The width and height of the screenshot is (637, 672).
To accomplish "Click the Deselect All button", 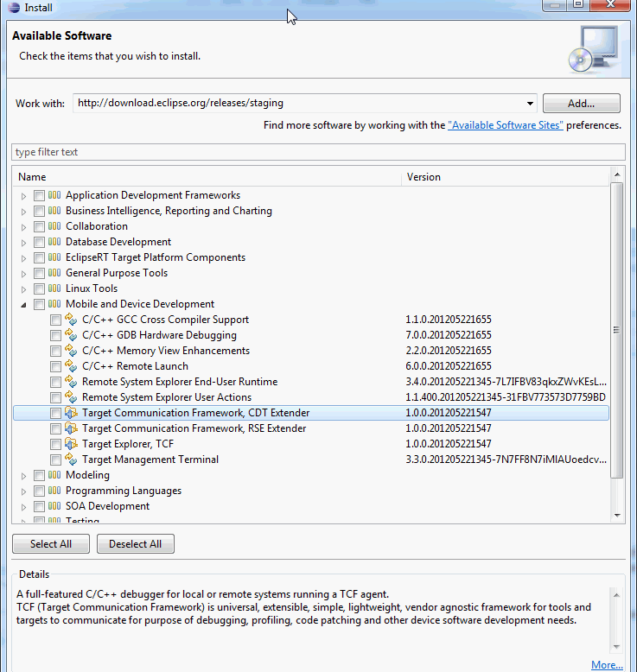I will click(135, 544).
